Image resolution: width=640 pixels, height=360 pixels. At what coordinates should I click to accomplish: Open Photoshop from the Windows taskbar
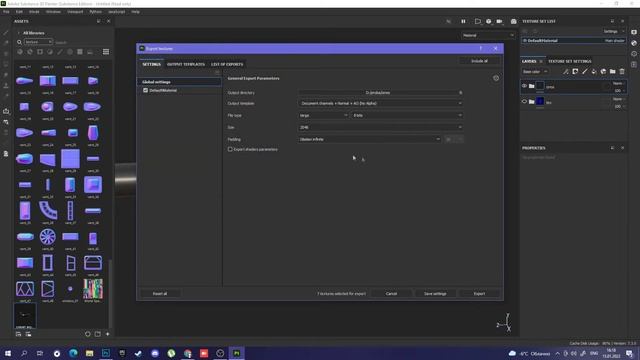(x=106, y=353)
